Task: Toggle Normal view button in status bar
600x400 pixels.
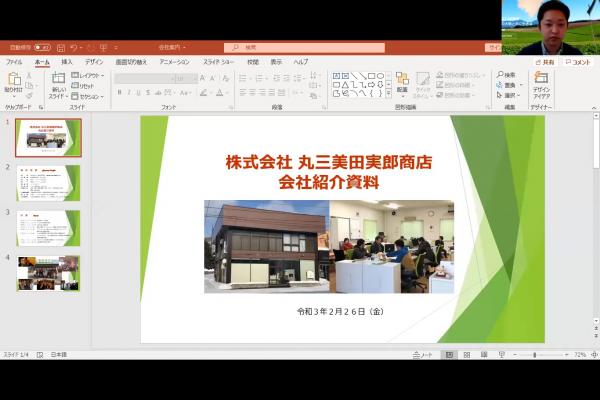Action: (449, 355)
